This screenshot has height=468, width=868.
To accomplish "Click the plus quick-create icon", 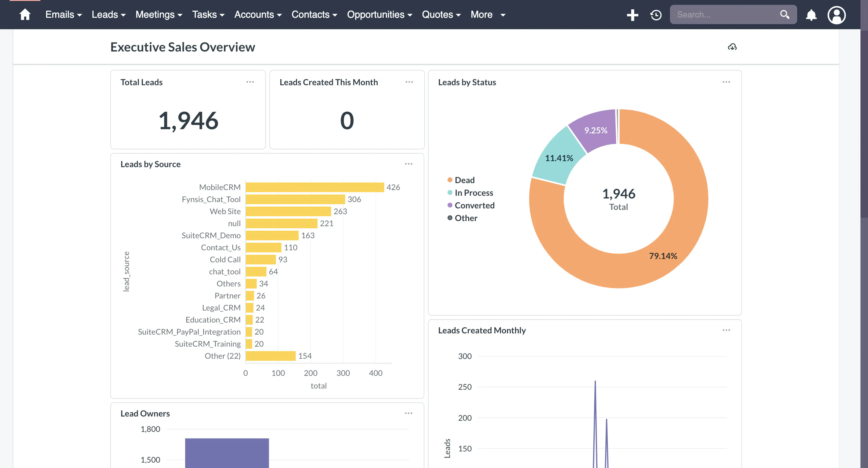I will pyautogui.click(x=632, y=15).
